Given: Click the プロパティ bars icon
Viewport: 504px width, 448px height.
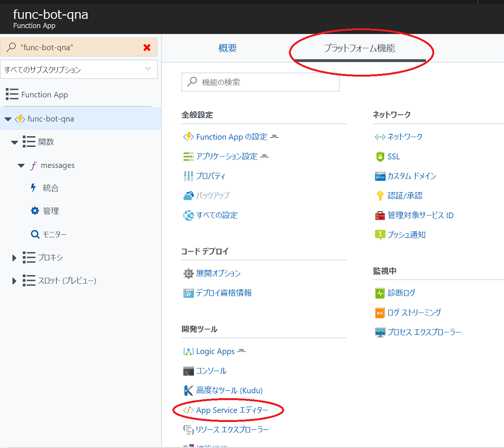Looking at the screenshot, I should point(188,176).
